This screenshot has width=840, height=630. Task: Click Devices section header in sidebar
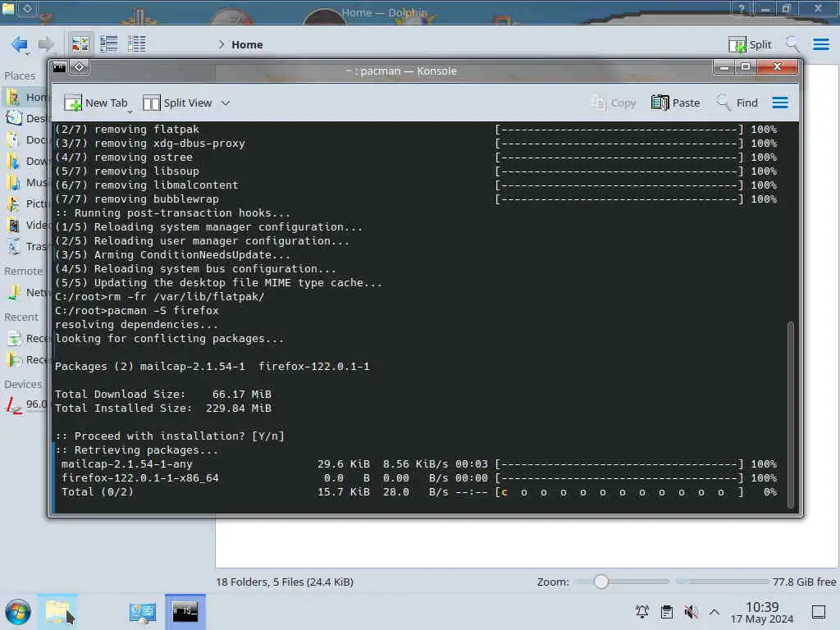[x=23, y=385]
